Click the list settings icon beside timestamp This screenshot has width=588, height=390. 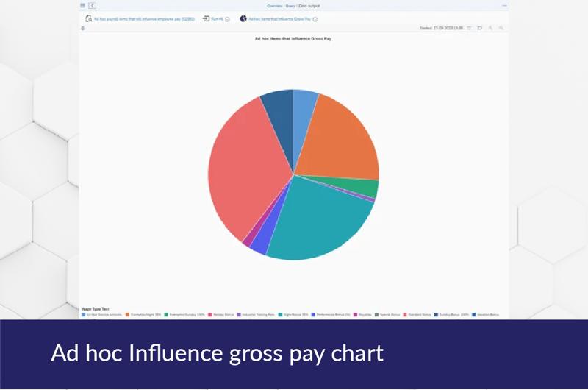(469, 28)
